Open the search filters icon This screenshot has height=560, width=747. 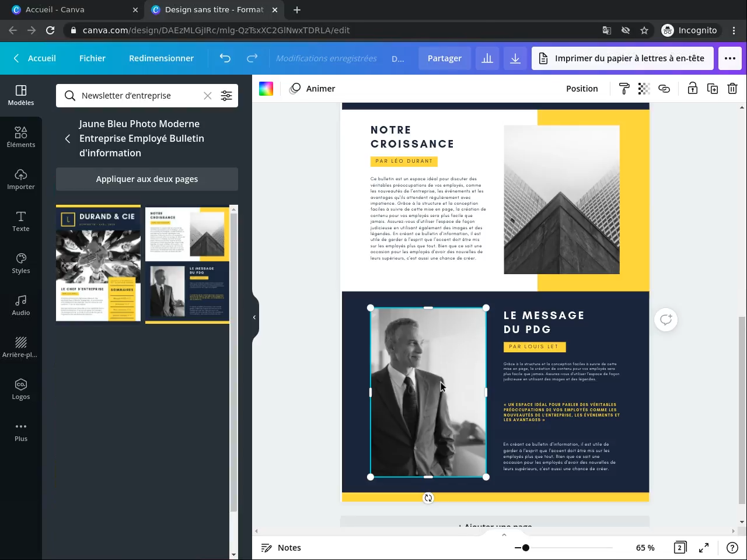point(226,96)
